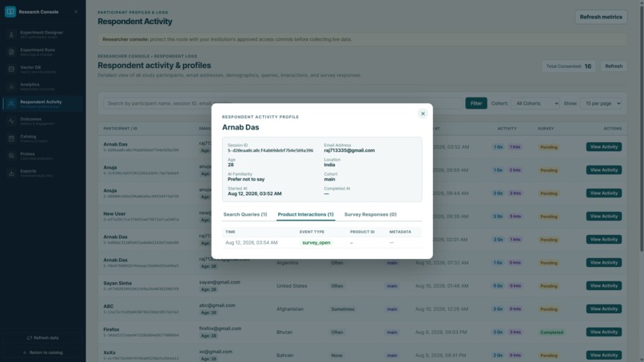Go to Outcomes menu item
Viewport: 644px width, 362px height.
(42, 121)
